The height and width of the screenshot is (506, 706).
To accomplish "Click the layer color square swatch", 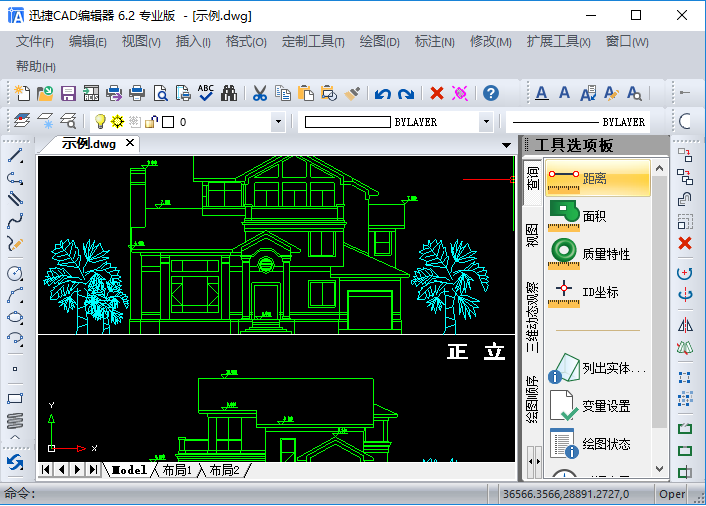I will coord(168,122).
